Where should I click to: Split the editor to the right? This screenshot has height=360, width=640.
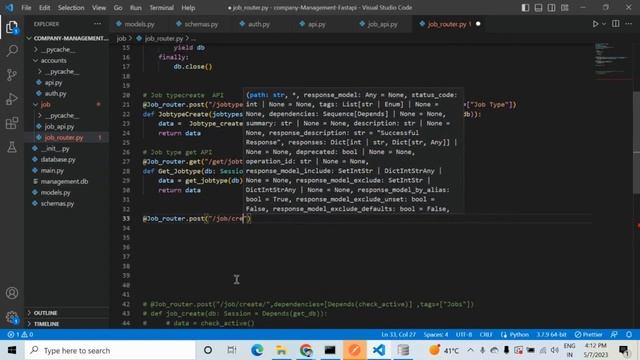pos(616,24)
